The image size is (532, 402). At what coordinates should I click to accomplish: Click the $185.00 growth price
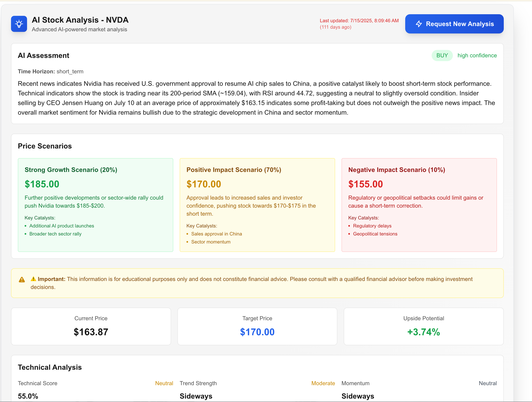tap(42, 184)
